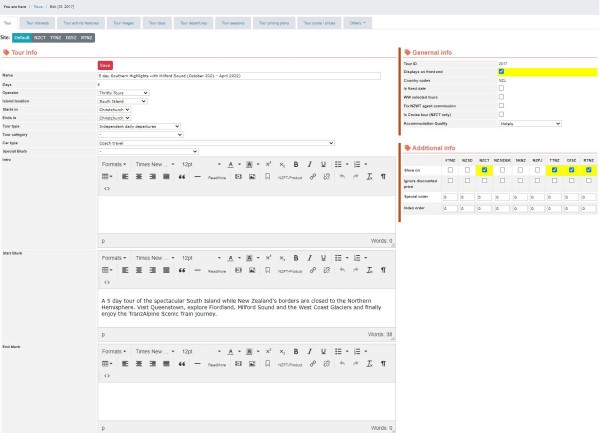Uncheck Show on NZCT checkbox
Screen dimensions: 600x433
(x=484, y=170)
